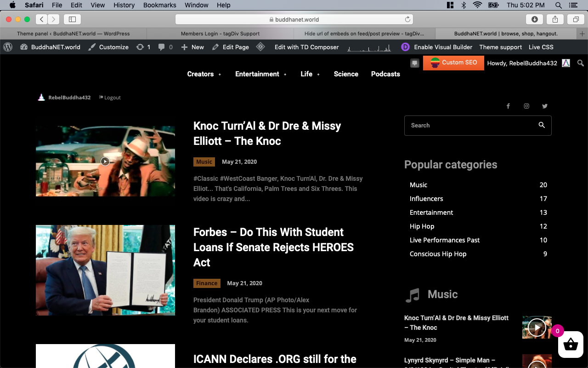This screenshot has height=368, width=588.
Task: Open the Live Performances Past category
Action: [x=445, y=240]
